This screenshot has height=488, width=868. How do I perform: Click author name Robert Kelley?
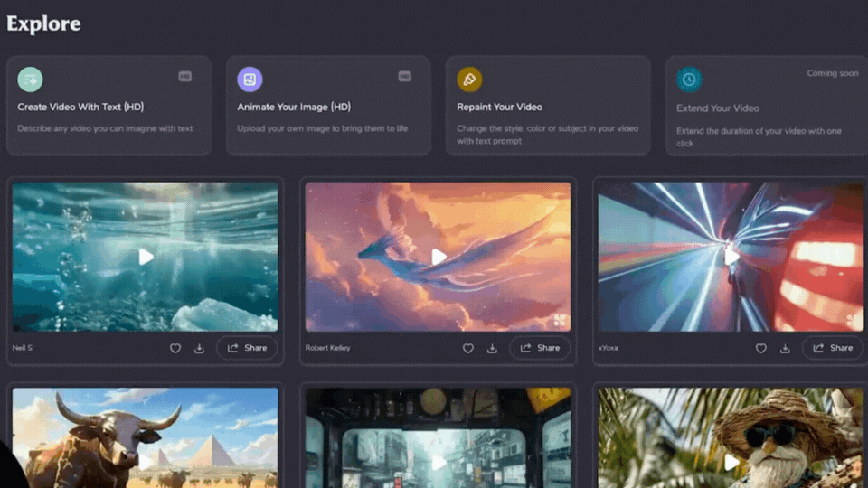click(x=327, y=348)
